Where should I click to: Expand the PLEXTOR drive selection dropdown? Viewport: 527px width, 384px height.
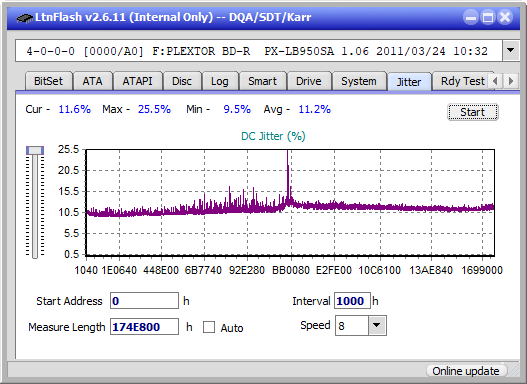(511, 51)
